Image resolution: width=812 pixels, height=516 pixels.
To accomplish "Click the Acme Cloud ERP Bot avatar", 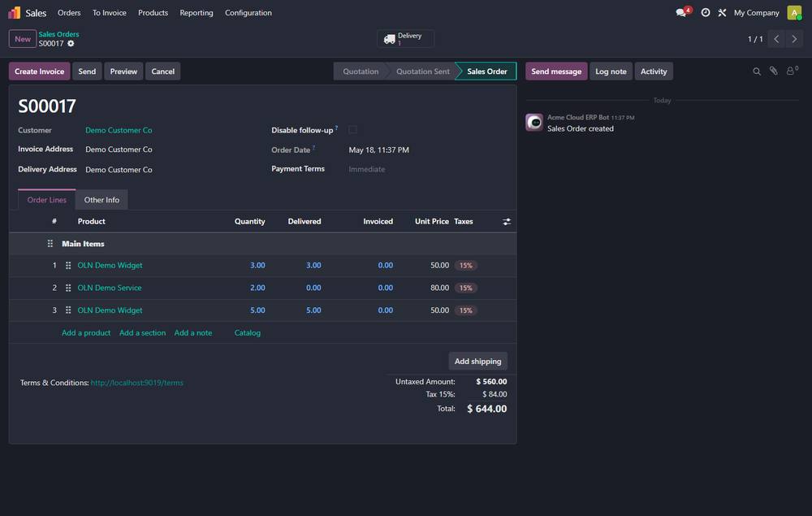I will tap(534, 122).
